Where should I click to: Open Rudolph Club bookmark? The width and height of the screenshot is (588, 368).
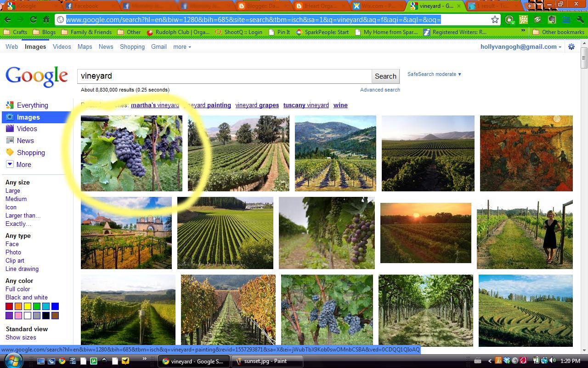(x=178, y=32)
